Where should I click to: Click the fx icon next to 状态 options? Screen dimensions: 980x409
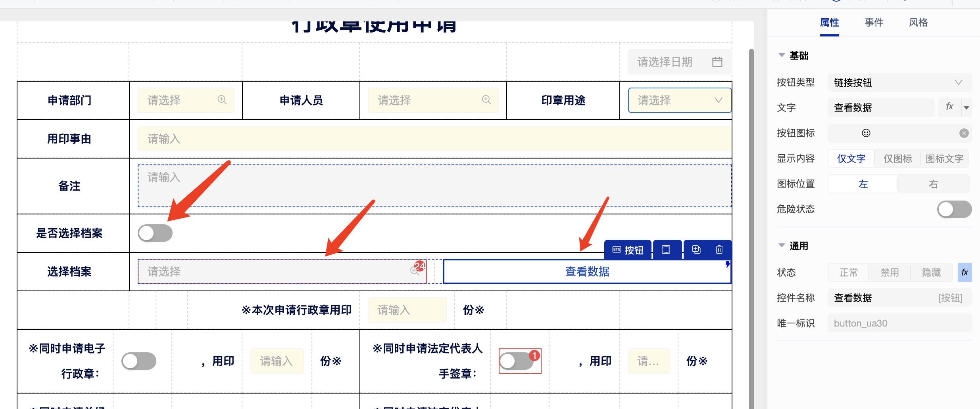tap(965, 272)
